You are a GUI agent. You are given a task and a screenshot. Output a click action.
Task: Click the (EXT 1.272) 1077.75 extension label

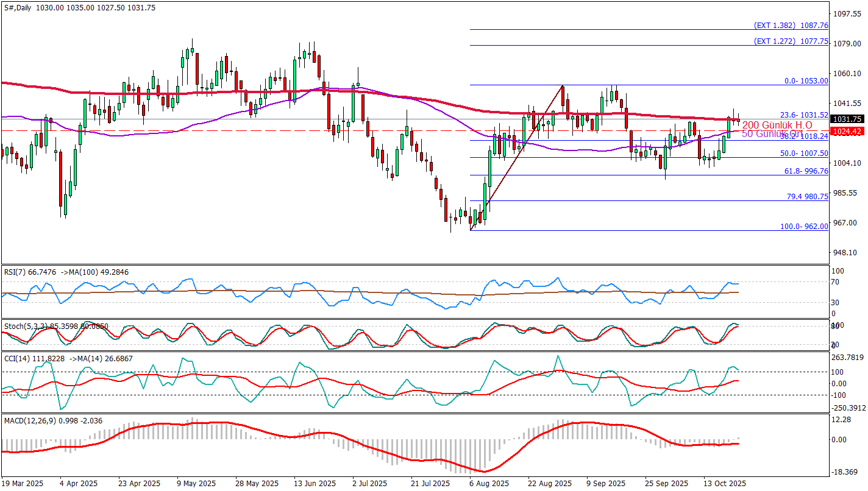coord(791,41)
